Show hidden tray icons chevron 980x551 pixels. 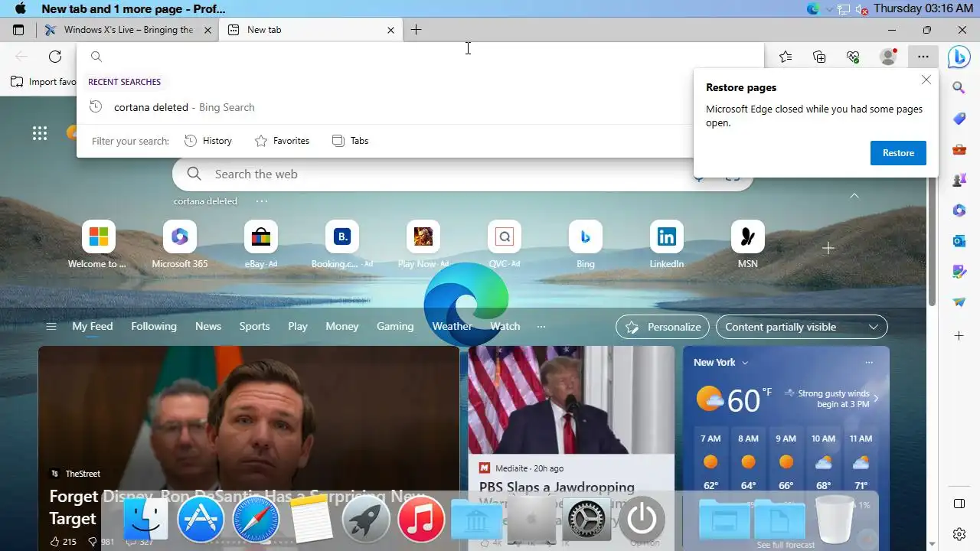829,9
